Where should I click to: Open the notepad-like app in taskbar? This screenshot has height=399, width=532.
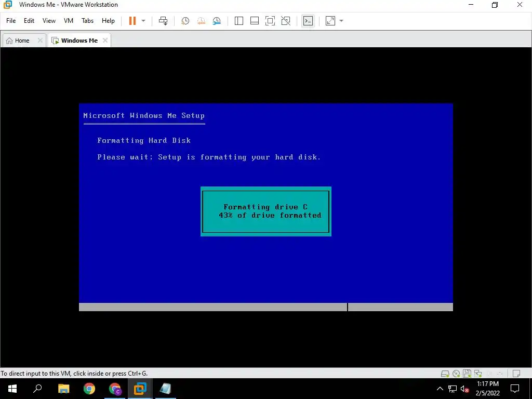[165, 389]
